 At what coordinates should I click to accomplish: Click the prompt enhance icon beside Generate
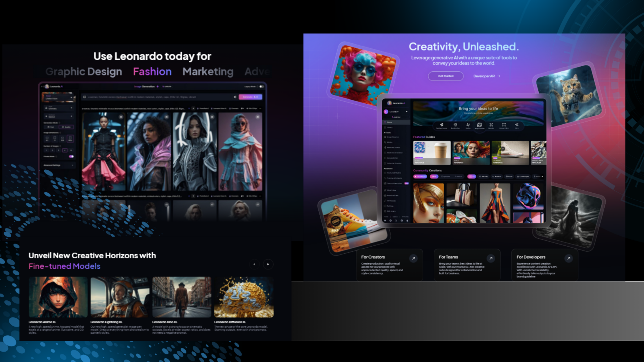point(235,97)
